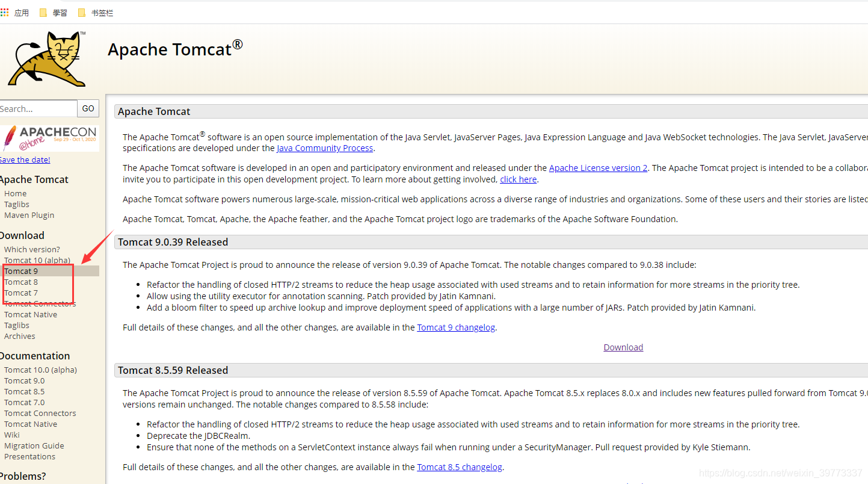
Task: Open the Maven Plugin sidebar link
Action: [29, 215]
